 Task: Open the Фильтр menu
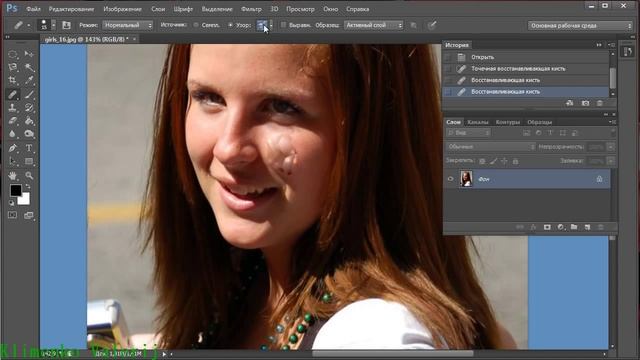tap(251, 9)
